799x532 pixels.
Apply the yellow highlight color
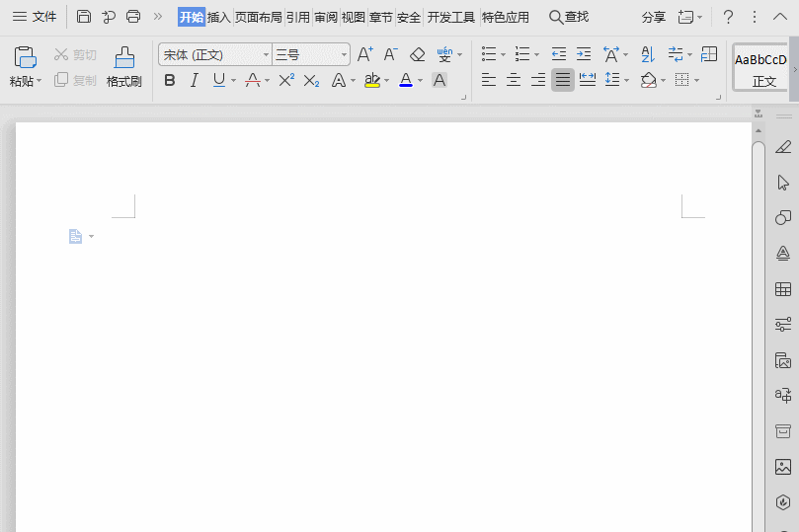coord(372,80)
